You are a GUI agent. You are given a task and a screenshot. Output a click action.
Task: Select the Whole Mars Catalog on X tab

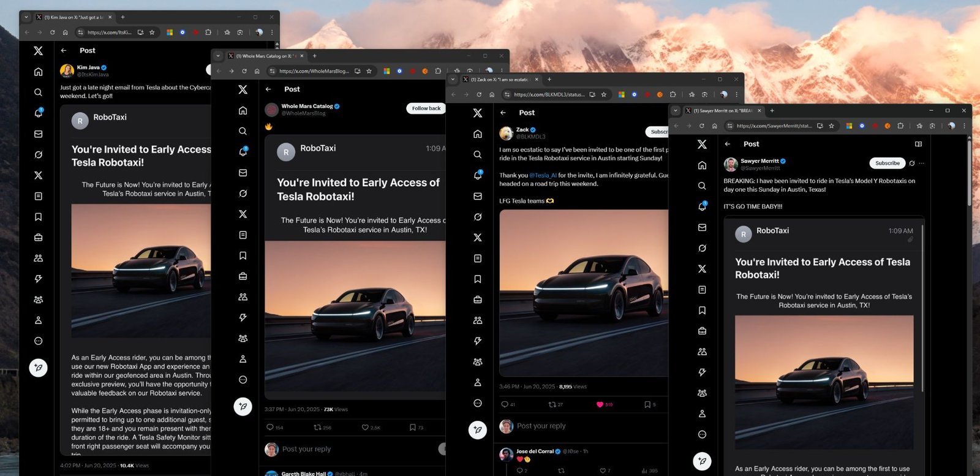[x=266, y=56]
